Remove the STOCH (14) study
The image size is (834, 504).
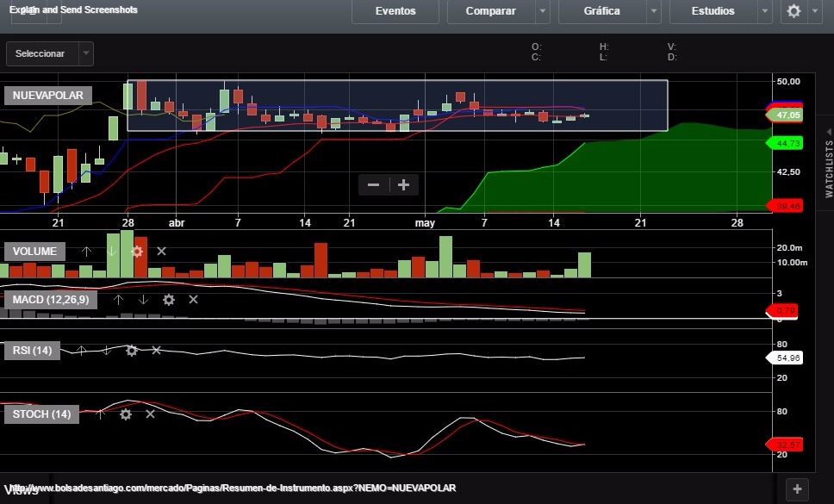click(x=151, y=414)
